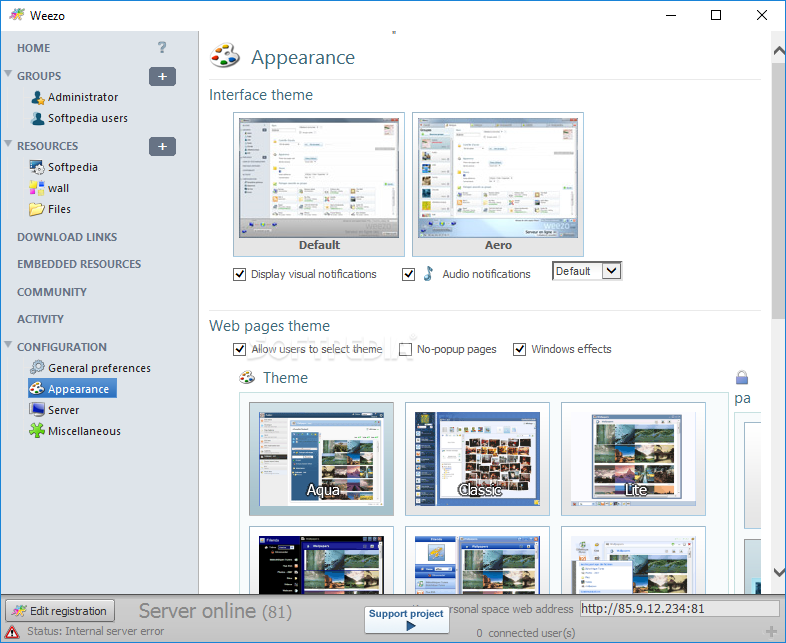Viewport: 786px width, 643px height.
Task: Click the connected user(s) count text
Action: tap(526, 633)
